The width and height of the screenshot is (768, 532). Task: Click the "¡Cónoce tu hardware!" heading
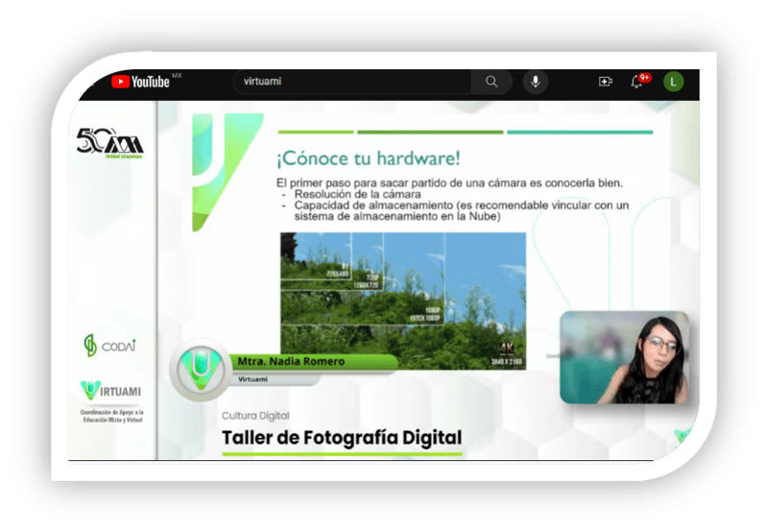(x=369, y=157)
